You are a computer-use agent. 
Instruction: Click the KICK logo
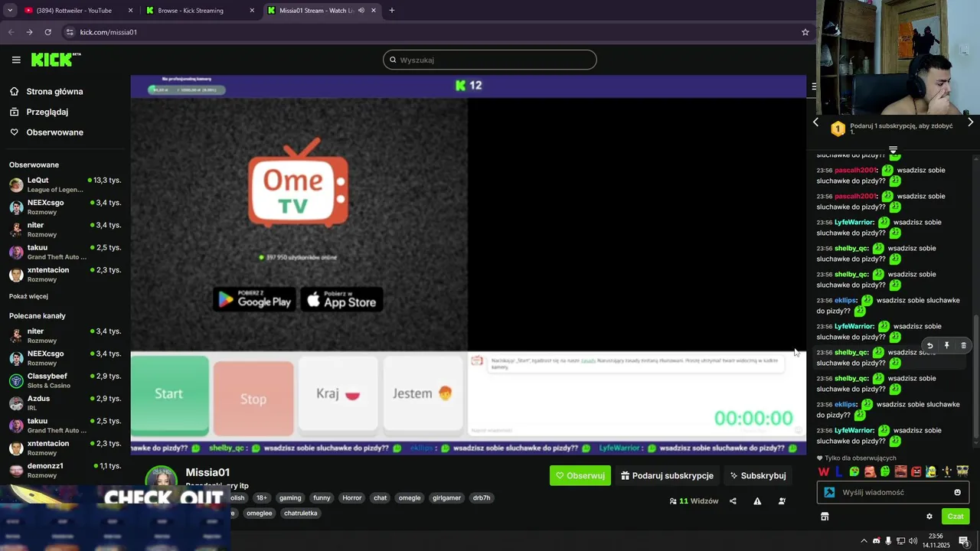[x=55, y=60]
